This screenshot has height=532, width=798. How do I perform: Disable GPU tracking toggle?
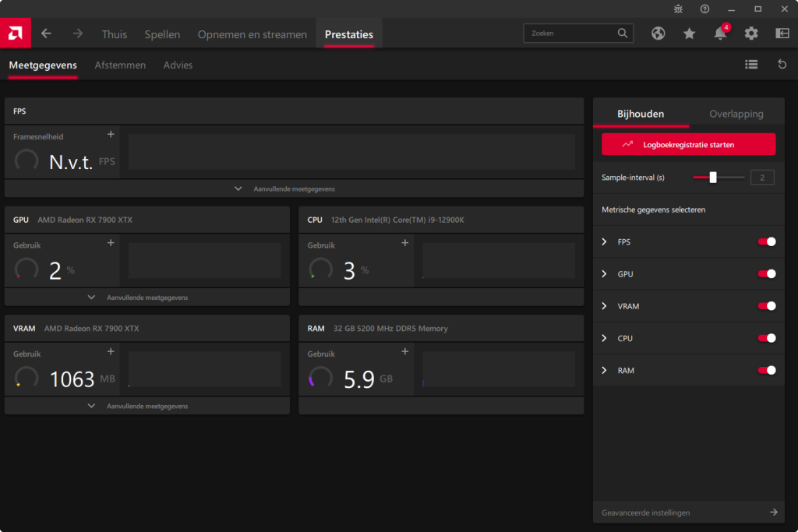click(x=767, y=273)
